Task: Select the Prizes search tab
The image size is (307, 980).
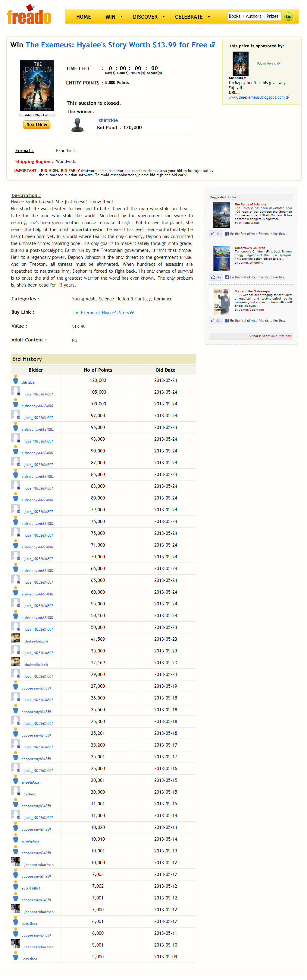Action: click(x=272, y=16)
